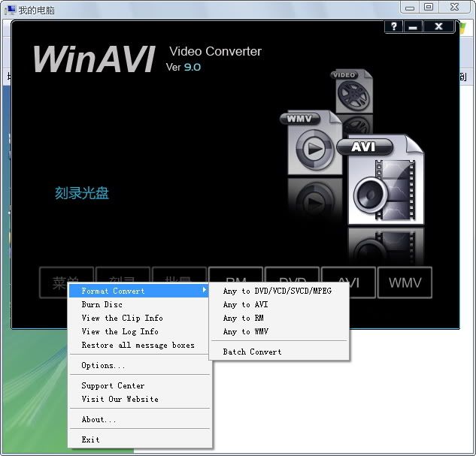
Task: Choose Any to WMV from submenu
Action: pos(245,331)
